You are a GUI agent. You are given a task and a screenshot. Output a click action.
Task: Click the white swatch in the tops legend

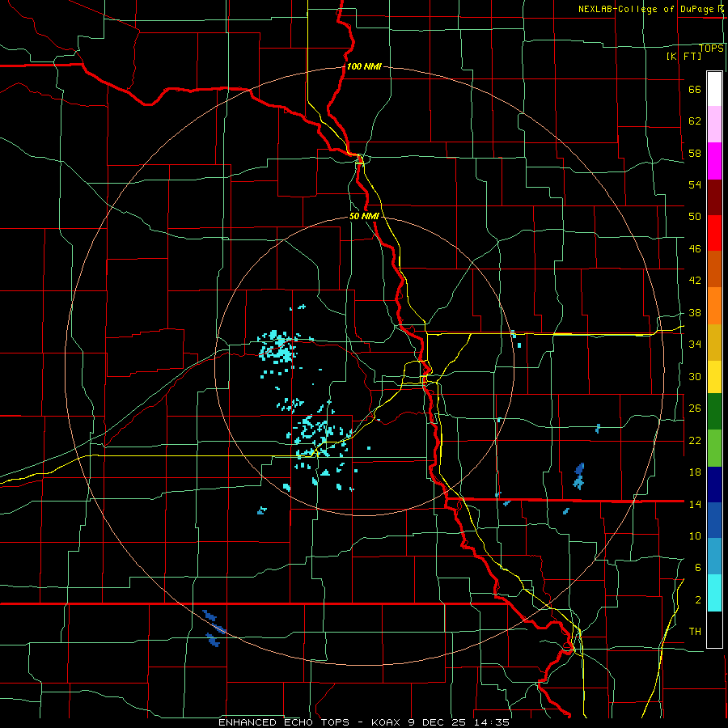pos(714,89)
